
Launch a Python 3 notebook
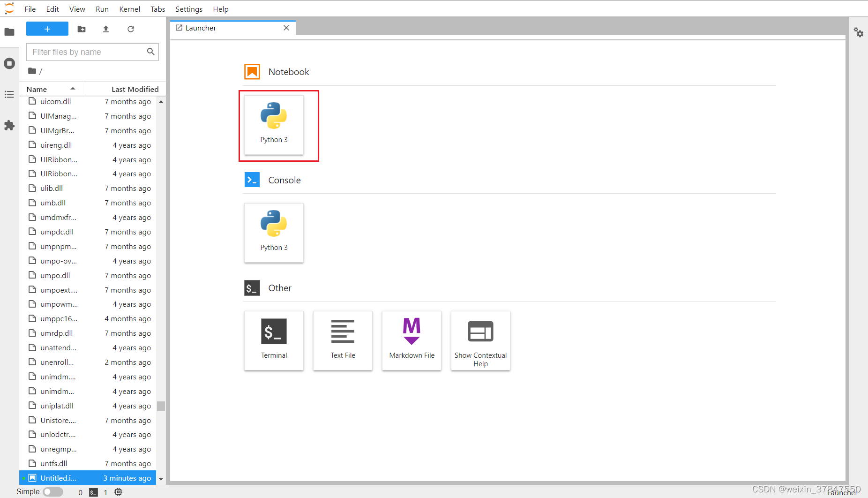coord(274,125)
